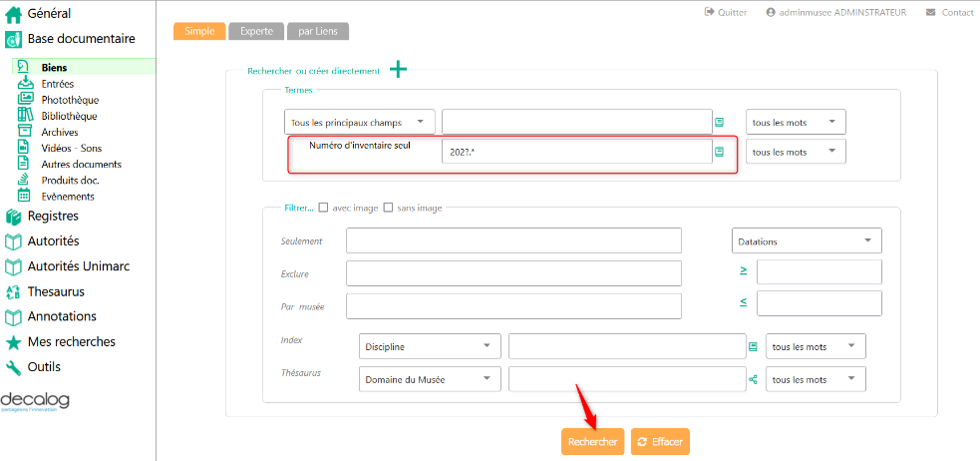Expand the Discipline index dropdown
980x461 pixels.
point(429,346)
